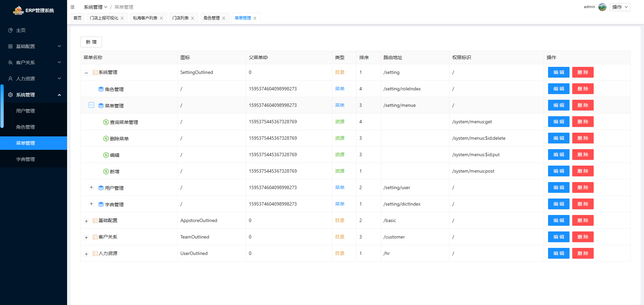Edit the 用户管理 row
This screenshot has width=644, height=305.
pyautogui.click(x=559, y=187)
